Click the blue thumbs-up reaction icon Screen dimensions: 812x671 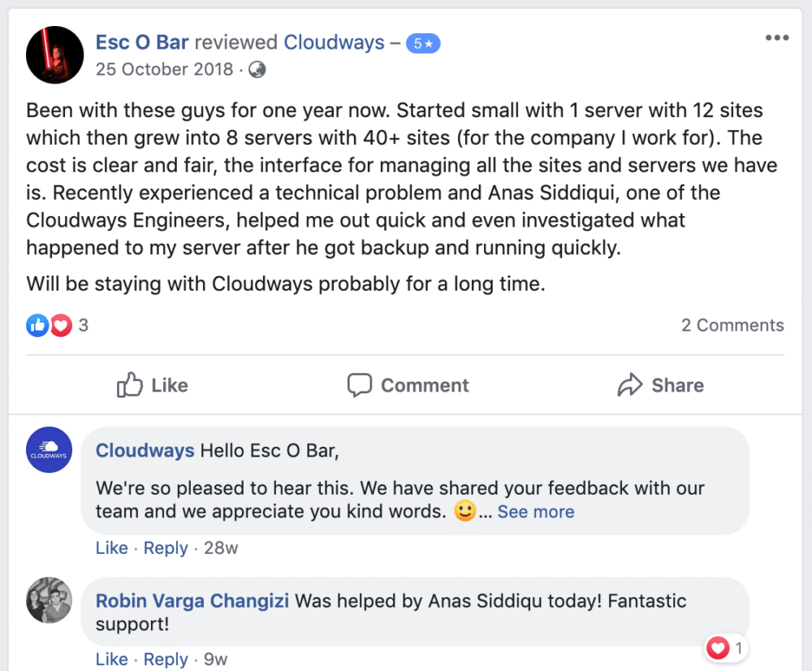point(37,326)
